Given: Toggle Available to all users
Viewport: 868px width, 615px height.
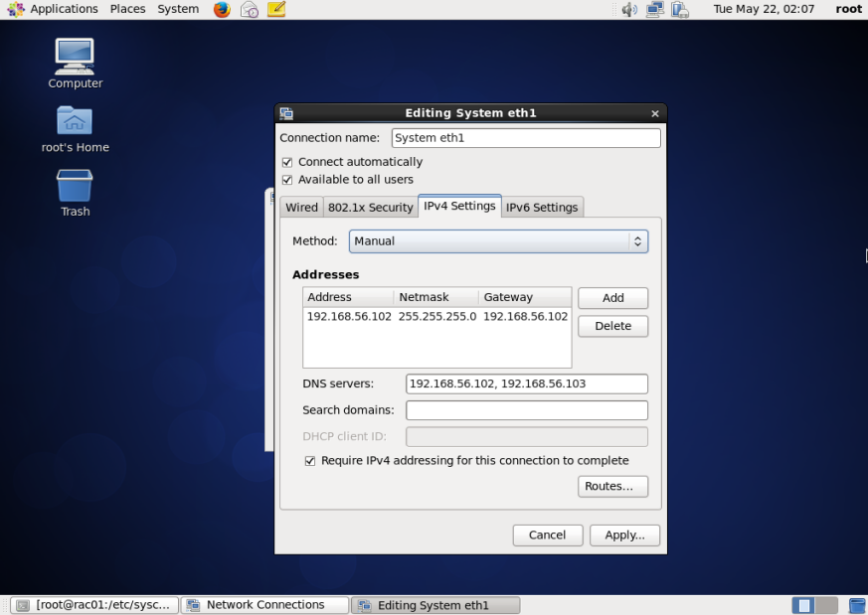Looking at the screenshot, I should tap(287, 180).
